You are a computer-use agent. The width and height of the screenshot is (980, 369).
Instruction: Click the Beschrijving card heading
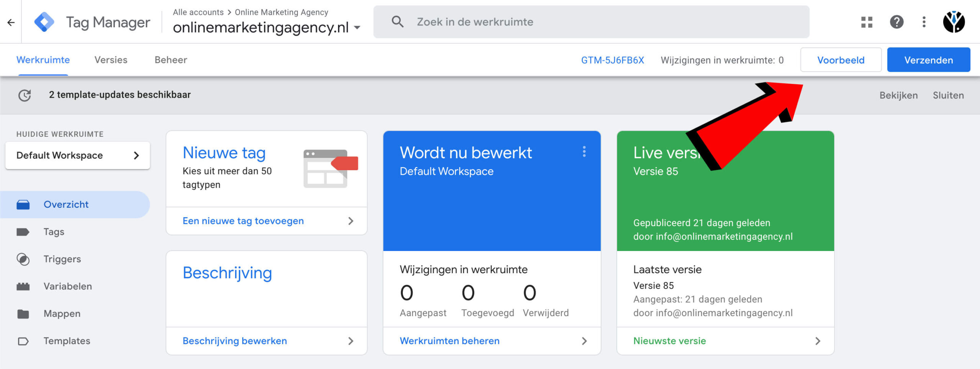pyautogui.click(x=227, y=273)
